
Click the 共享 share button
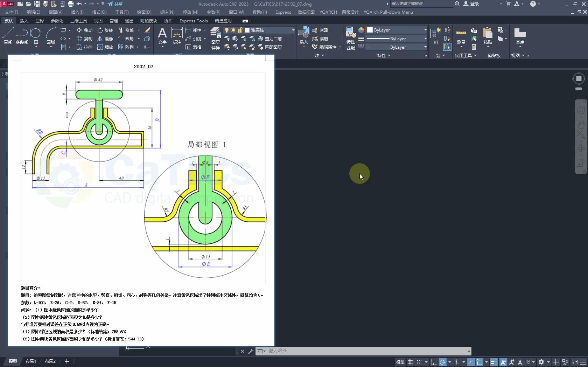click(115, 4)
